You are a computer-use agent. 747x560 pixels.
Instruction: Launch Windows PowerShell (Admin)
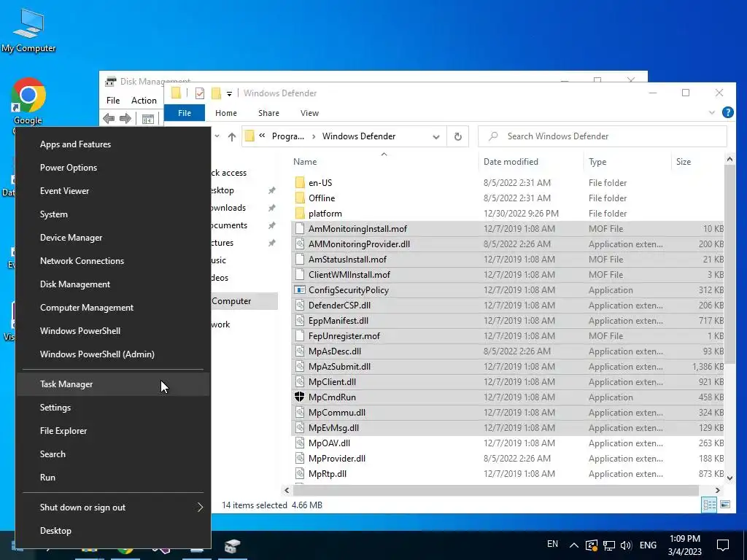[113, 354]
